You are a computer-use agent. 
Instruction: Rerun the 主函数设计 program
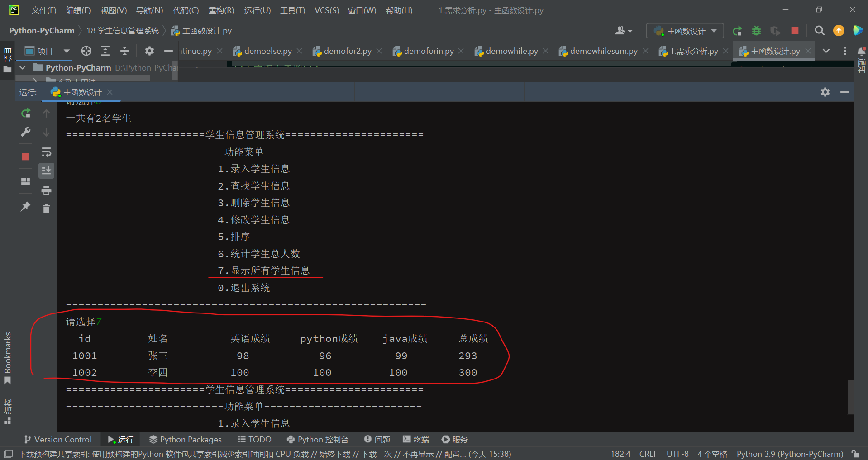(x=25, y=113)
